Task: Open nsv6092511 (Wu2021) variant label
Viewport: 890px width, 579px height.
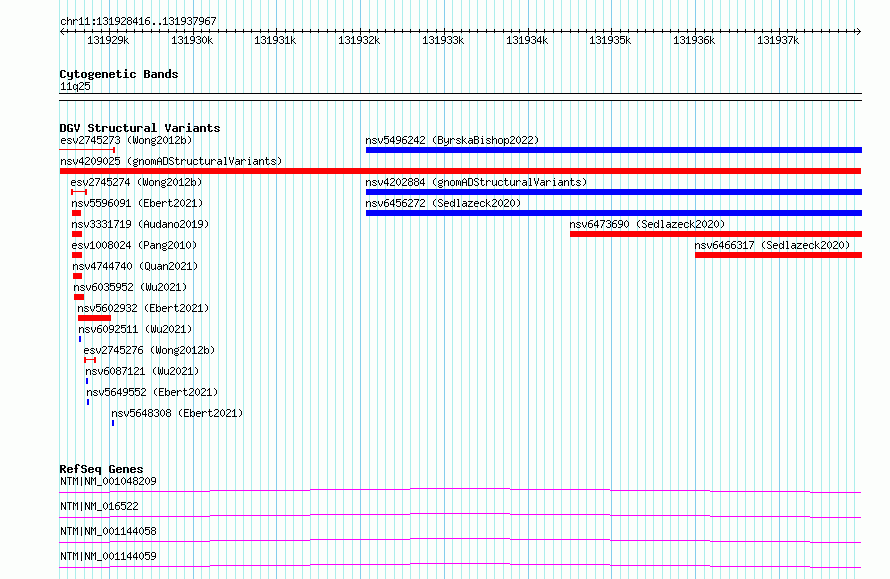Action: [135, 329]
